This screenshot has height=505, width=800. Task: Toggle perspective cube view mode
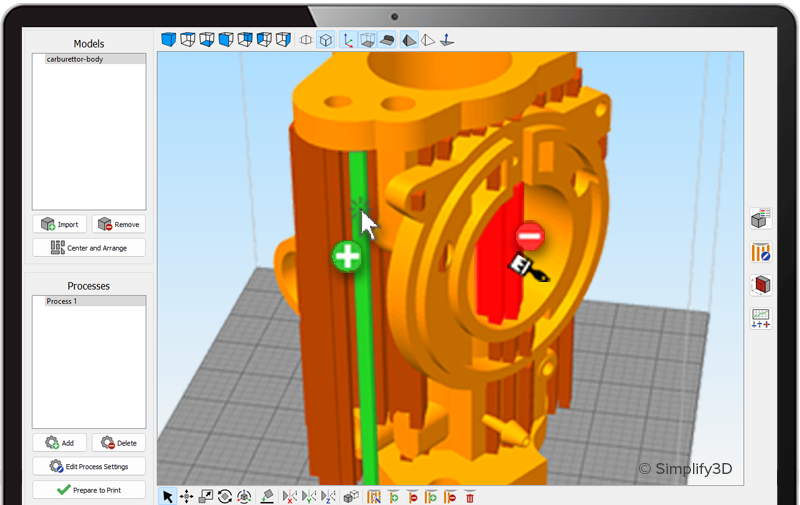(x=326, y=40)
